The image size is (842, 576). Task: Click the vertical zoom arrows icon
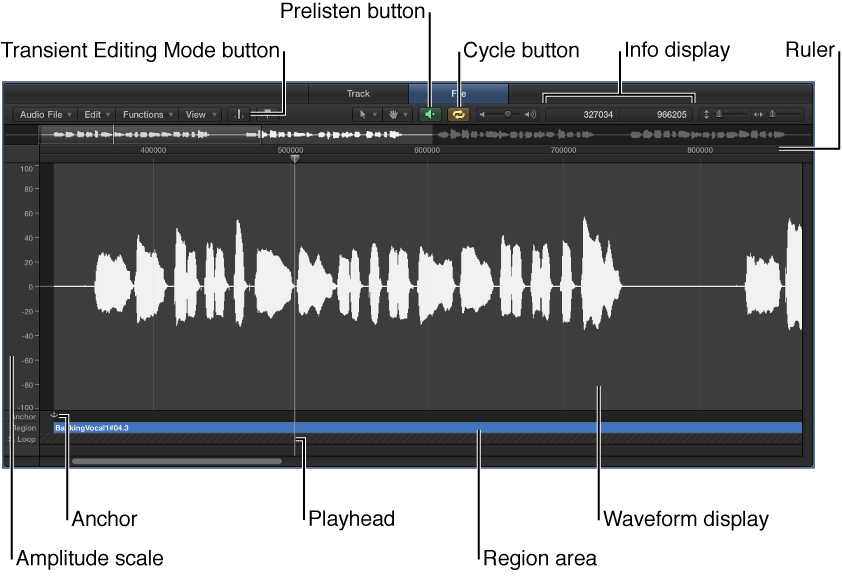click(x=707, y=115)
